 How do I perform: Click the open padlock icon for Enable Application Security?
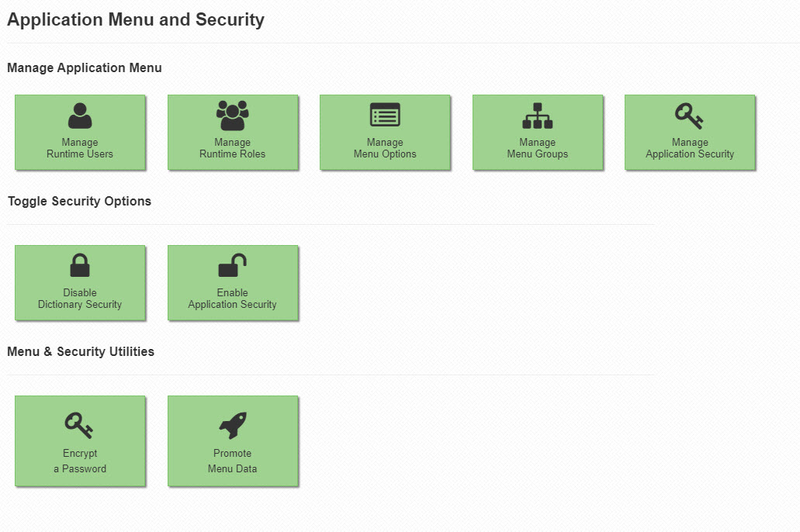[x=232, y=265]
